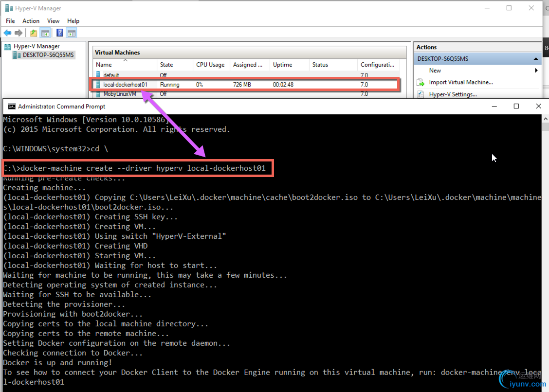Click the Actions pane header

pos(477,47)
